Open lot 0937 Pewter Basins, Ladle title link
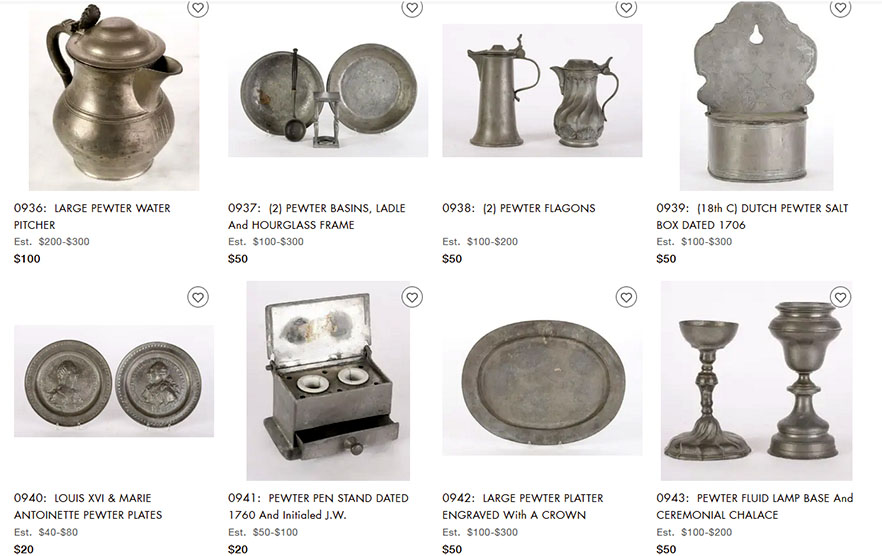This screenshot has width=882, height=556. pos(317,217)
